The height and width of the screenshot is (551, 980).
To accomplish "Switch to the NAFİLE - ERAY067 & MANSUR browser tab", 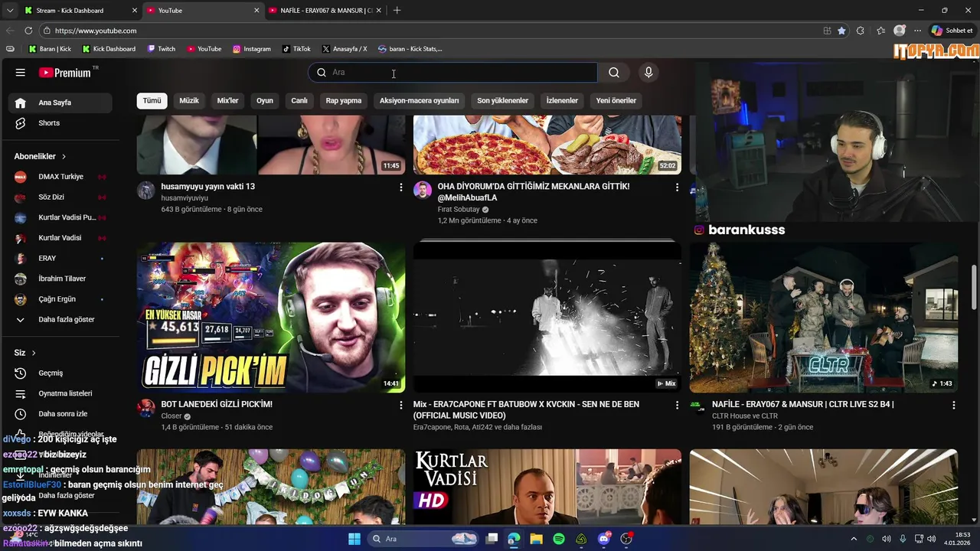I will click(325, 11).
